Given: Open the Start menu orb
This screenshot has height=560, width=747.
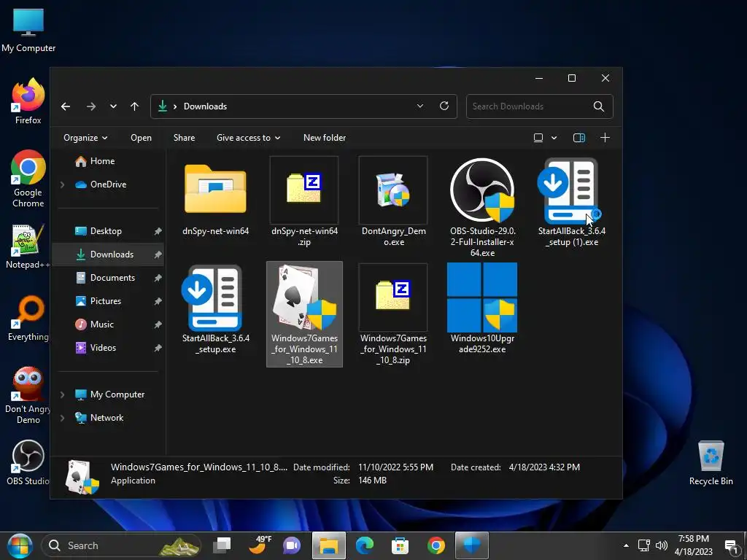Looking at the screenshot, I should [x=20, y=545].
